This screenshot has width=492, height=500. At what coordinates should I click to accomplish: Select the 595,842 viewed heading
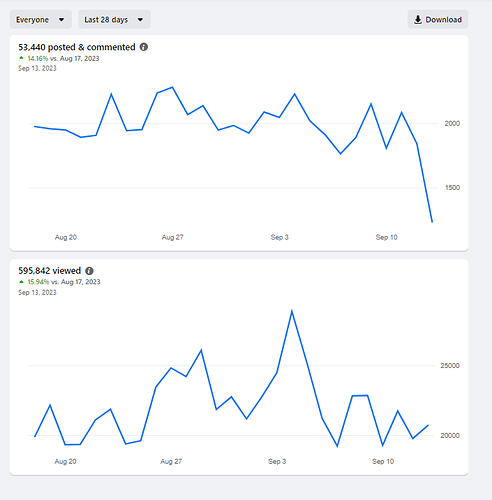[x=49, y=271]
